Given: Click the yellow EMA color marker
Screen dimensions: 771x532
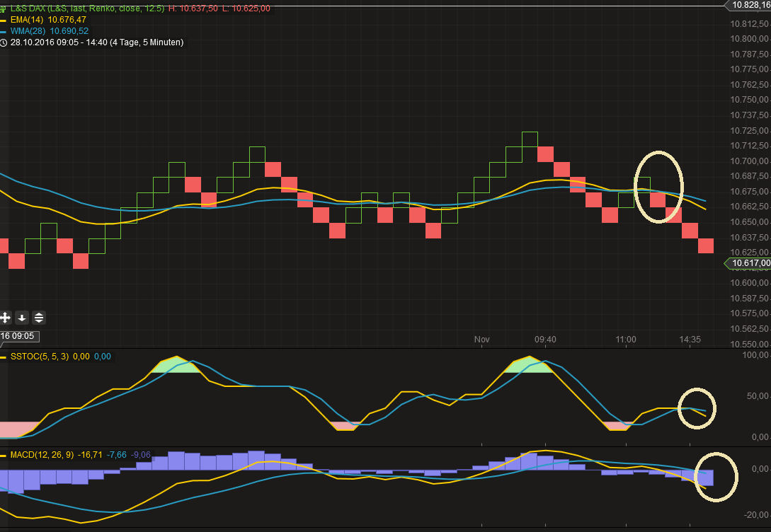Looking at the screenshot, I should 4,20.
